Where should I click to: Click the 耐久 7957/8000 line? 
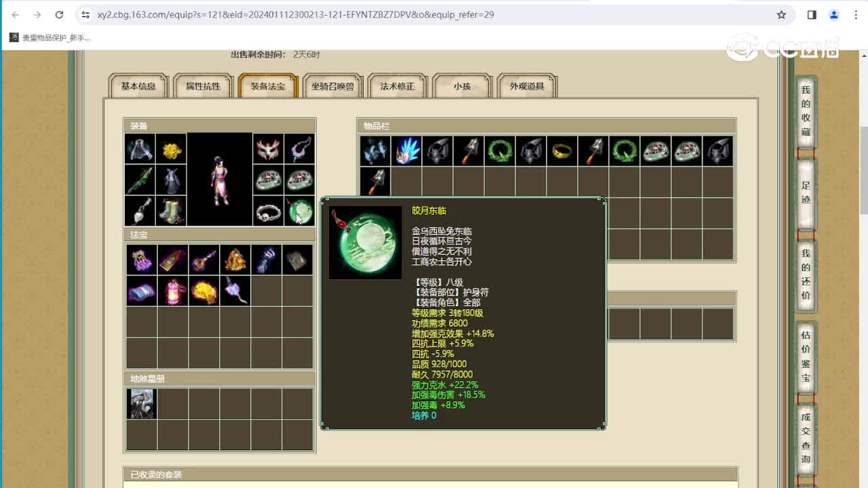[x=442, y=374]
